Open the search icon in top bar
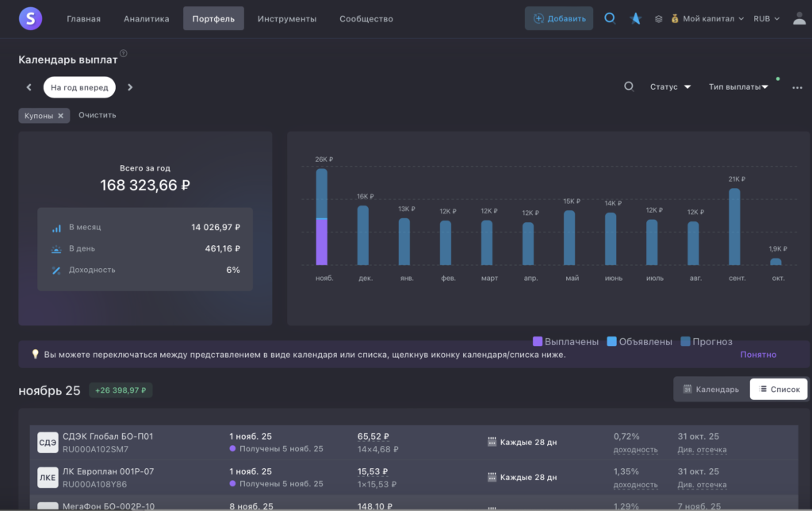The height and width of the screenshot is (511, 812). click(610, 18)
